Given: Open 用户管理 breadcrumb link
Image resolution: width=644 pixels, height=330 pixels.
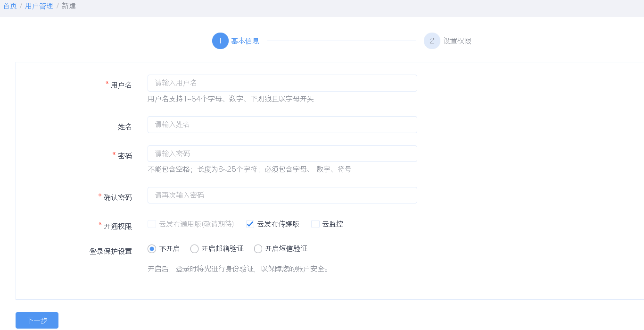Looking at the screenshot, I should coord(39,6).
